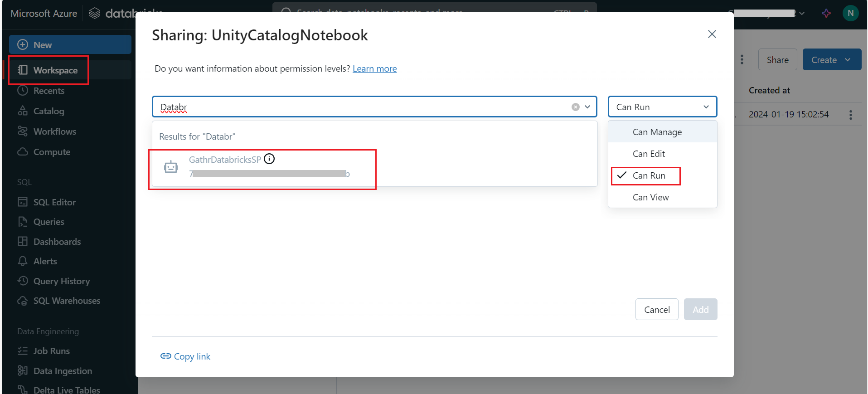
Task: Click the Databr search input field
Action: [x=363, y=107]
